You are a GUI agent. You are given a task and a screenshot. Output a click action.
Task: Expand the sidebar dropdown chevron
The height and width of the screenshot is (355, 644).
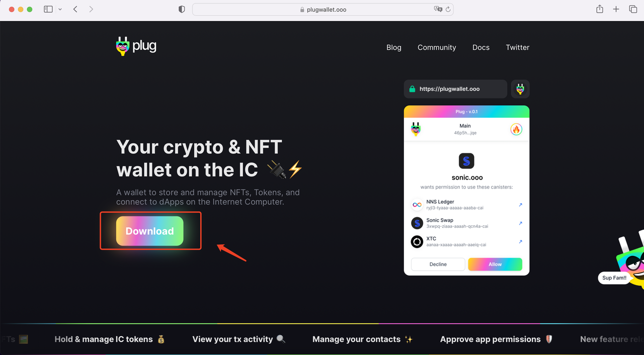pos(60,9)
